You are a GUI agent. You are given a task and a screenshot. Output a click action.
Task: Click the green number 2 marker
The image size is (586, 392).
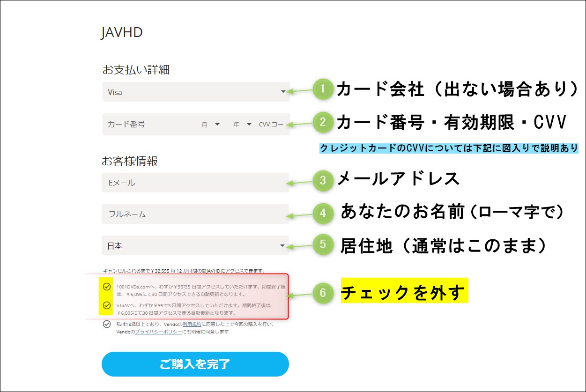322,122
